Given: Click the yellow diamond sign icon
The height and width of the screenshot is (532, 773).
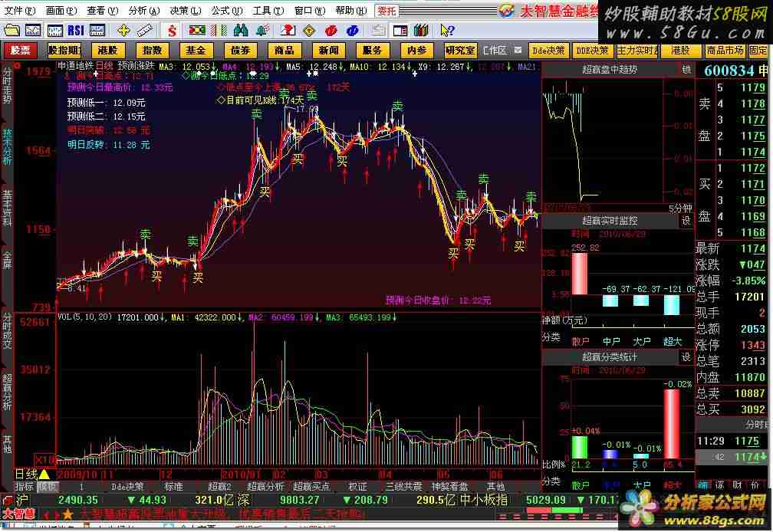Looking at the screenshot, I should click(x=309, y=31).
